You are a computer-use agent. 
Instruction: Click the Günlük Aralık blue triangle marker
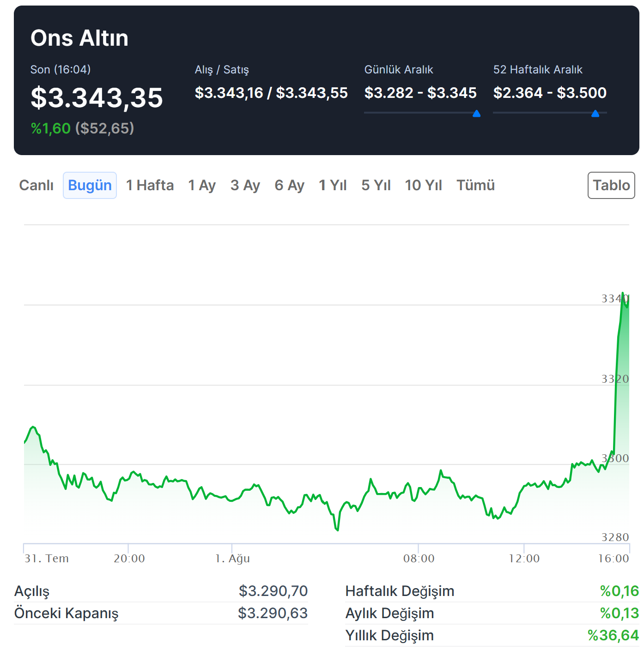[477, 114]
